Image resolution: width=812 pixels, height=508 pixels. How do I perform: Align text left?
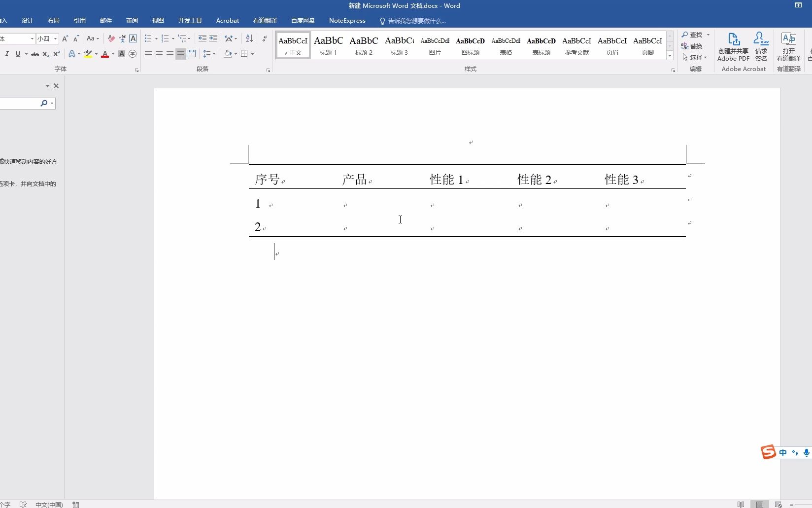coord(148,54)
